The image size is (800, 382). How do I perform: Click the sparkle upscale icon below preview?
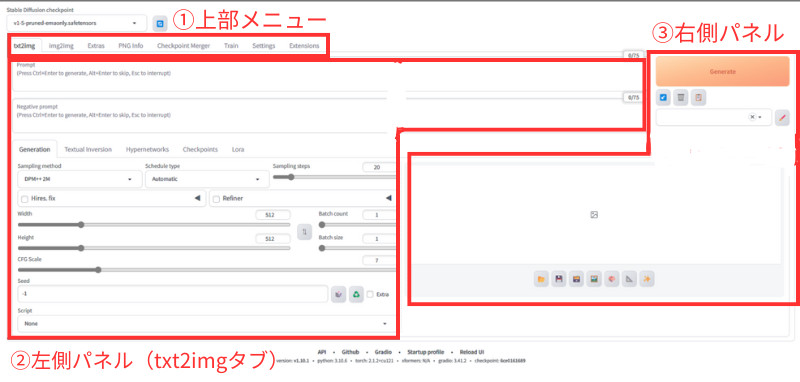coord(647,279)
